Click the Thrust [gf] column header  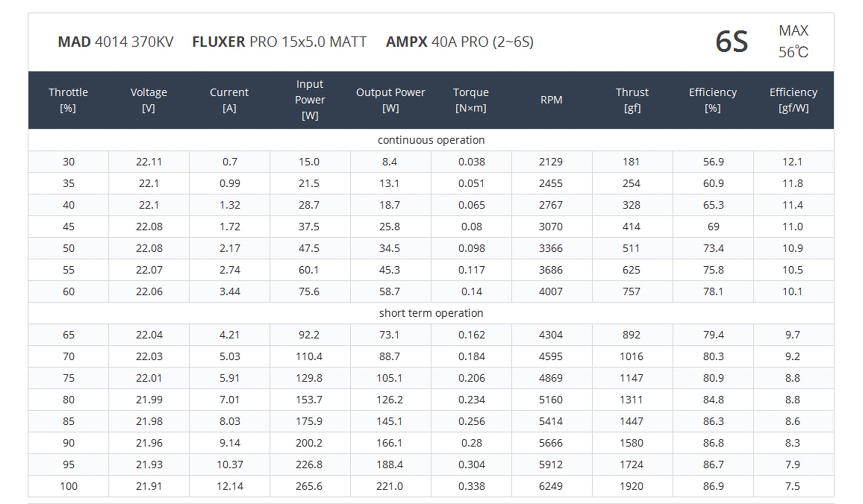click(632, 100)
